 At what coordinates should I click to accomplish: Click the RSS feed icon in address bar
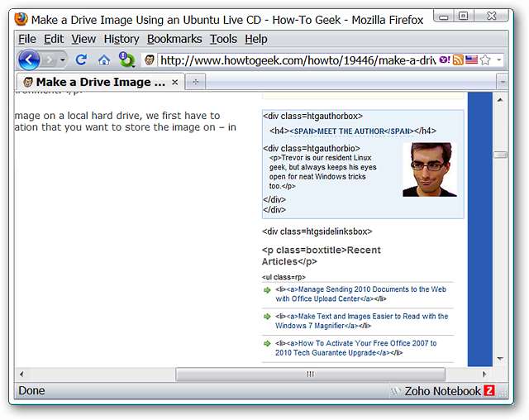click(x=458, y=60)
